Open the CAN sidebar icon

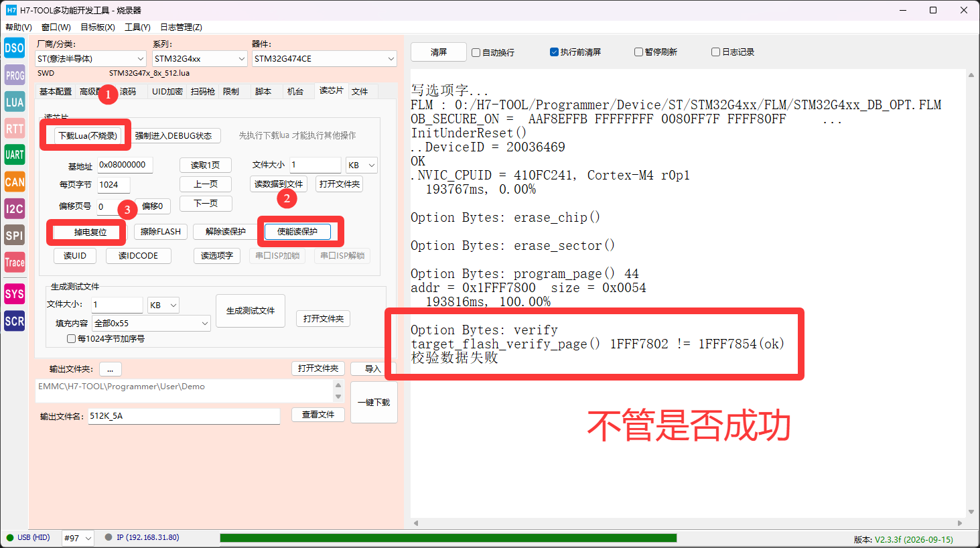pos(15,182)
